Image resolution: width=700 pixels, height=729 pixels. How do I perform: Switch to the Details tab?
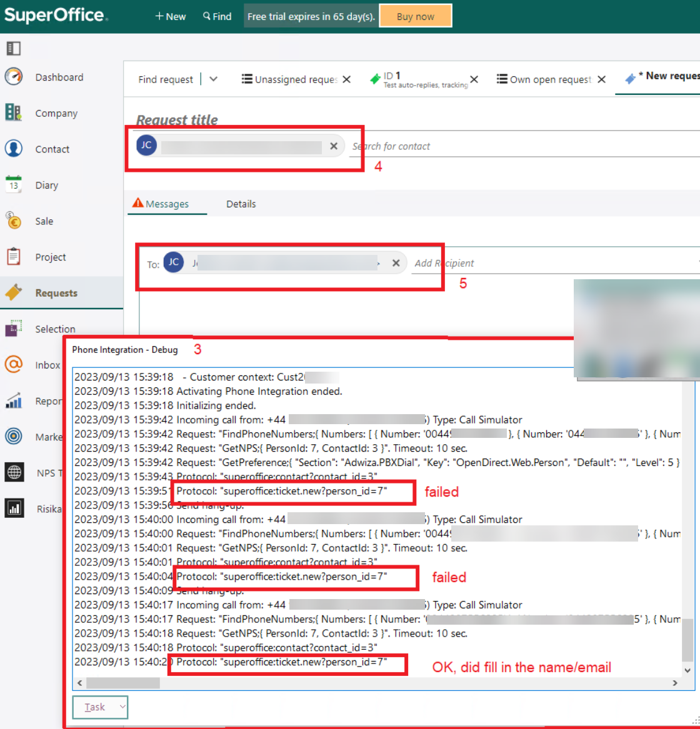click(241, 204)
